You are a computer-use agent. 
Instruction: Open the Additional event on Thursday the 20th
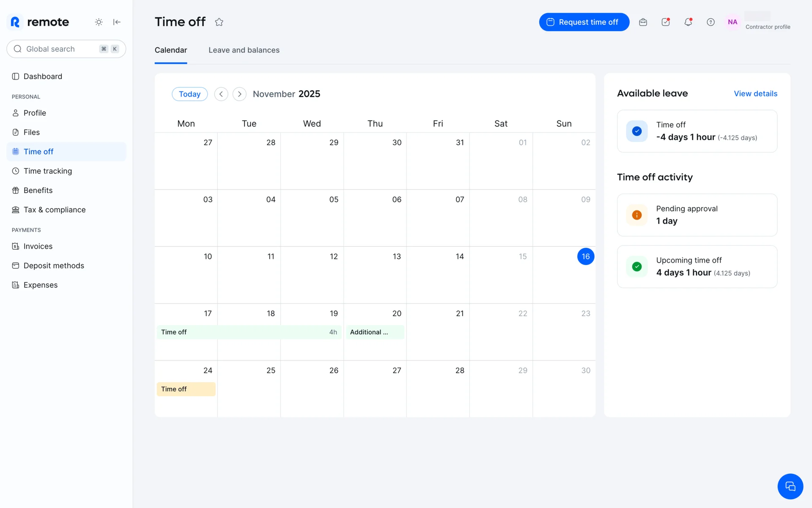[x=375, y=332]
